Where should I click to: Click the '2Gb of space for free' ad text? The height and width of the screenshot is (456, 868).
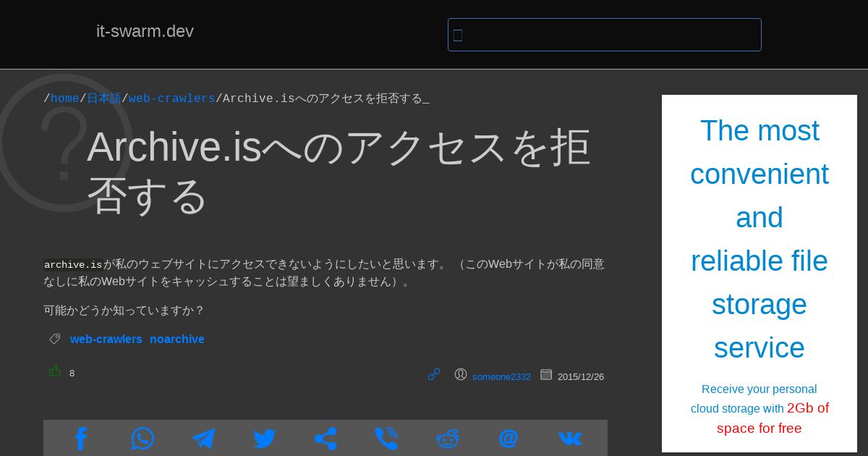coord(773,418)
